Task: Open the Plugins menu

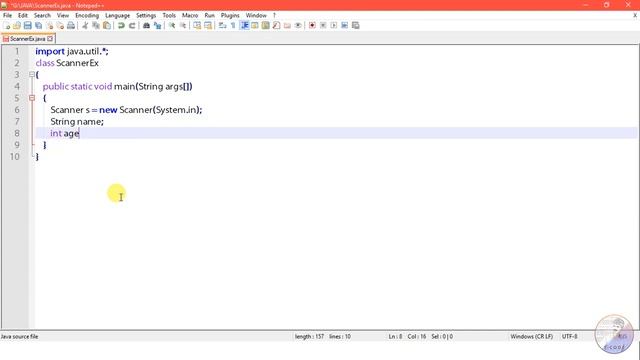Action: point(230,15)
